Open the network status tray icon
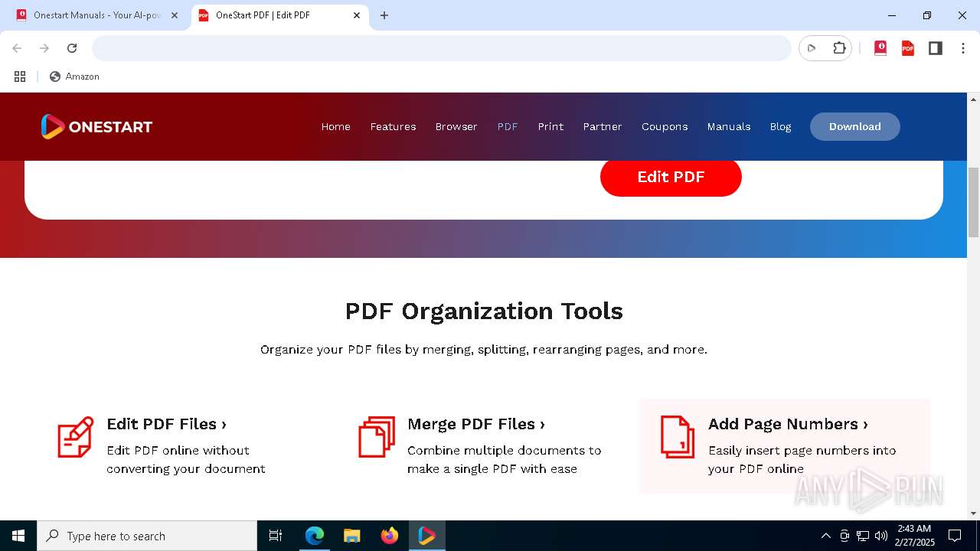This screenshot has height=551, width=980. 863,536
